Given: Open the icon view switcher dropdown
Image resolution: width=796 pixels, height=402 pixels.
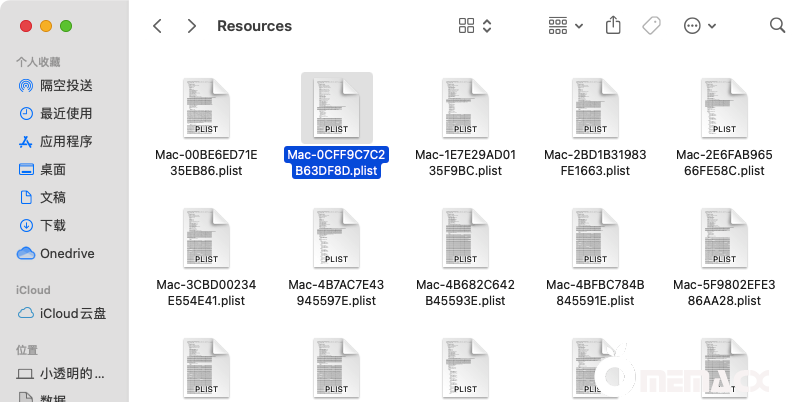Looking at the screenshot, I should (475, 26).
